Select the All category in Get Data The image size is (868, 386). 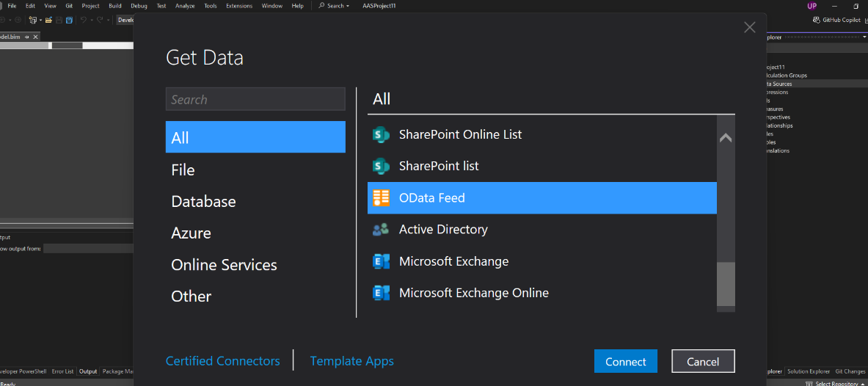[255, 137]
